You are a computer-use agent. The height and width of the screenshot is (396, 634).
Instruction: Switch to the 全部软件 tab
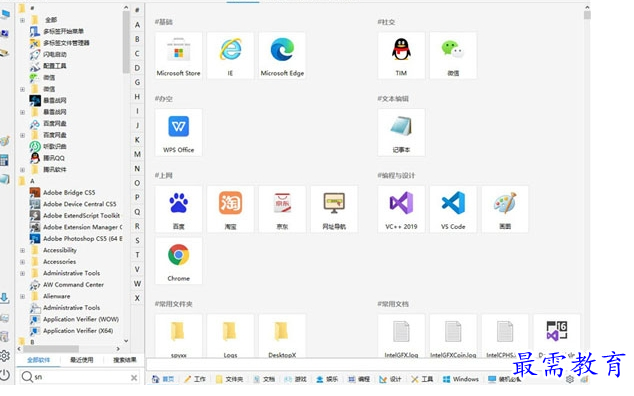click(39, 360)
